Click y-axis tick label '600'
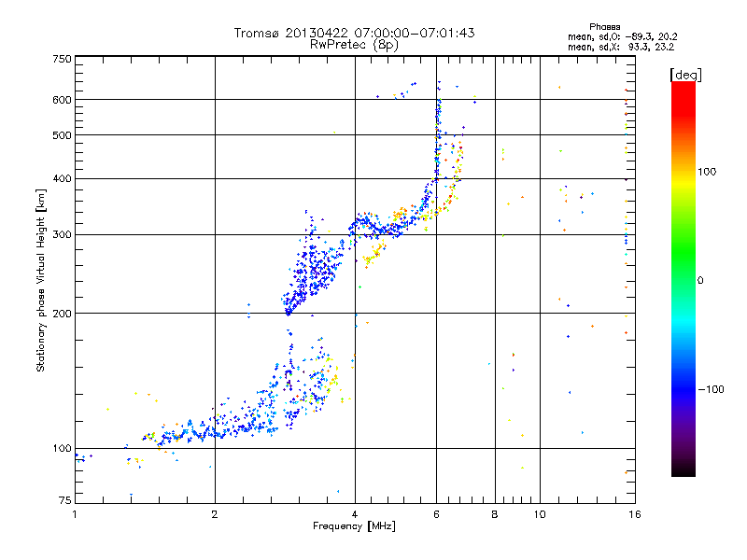The image size is (747, 560). click(62, 100)
